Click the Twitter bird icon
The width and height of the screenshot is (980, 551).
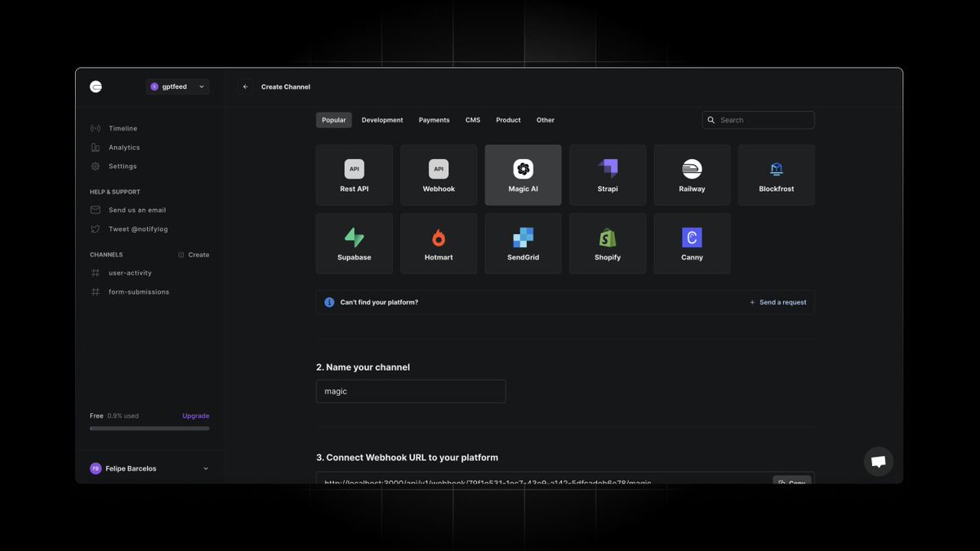[x=96, y=229]
